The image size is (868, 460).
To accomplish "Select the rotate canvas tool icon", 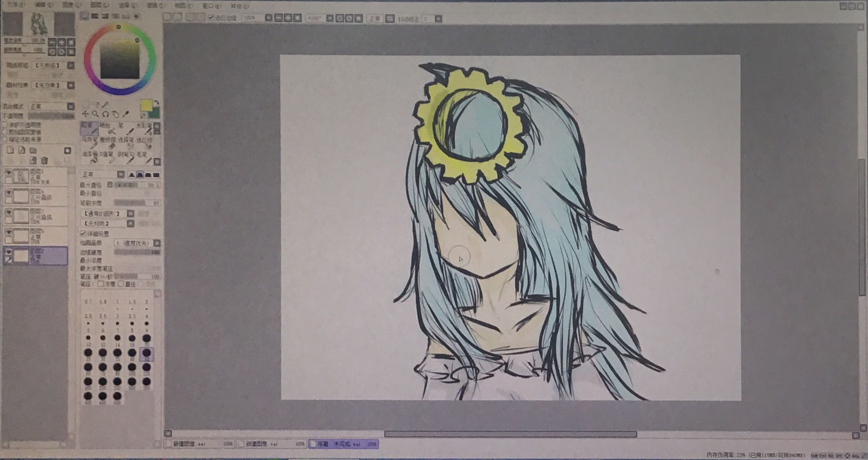I will pyautogui.click(x=105, y=114).
